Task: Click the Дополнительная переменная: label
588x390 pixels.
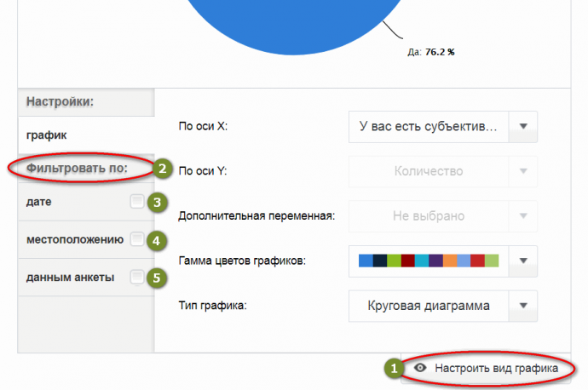Action: [257, 215]
